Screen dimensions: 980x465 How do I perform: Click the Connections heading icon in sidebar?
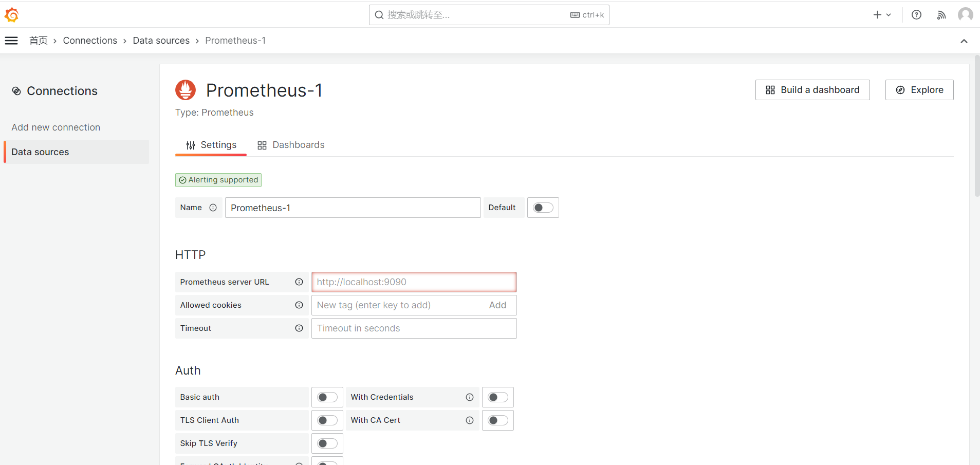[16, 91]
